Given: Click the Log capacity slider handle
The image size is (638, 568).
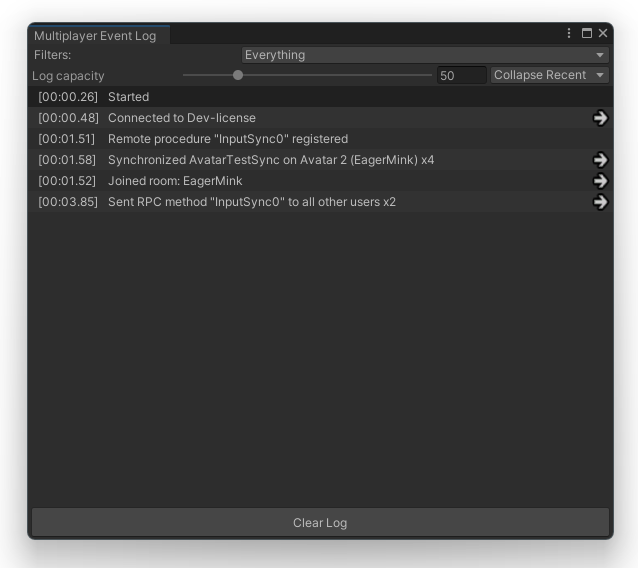Looking at the screenshot, I should point(238,75).
